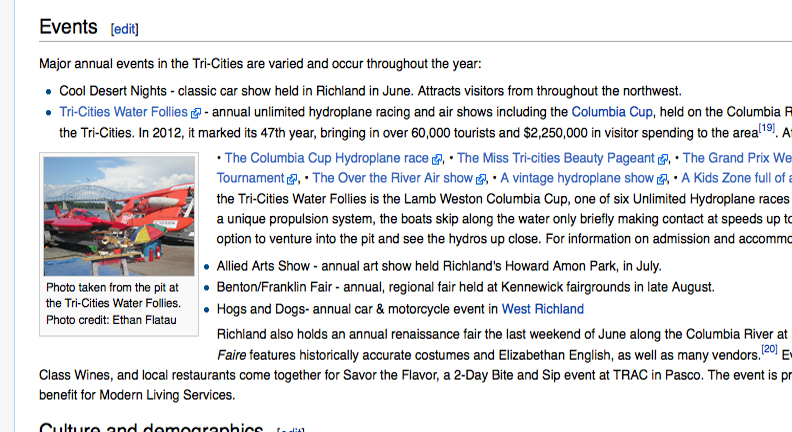
Task: Click external link icon after vintage hydroplane show
Action: coord(662,179)
